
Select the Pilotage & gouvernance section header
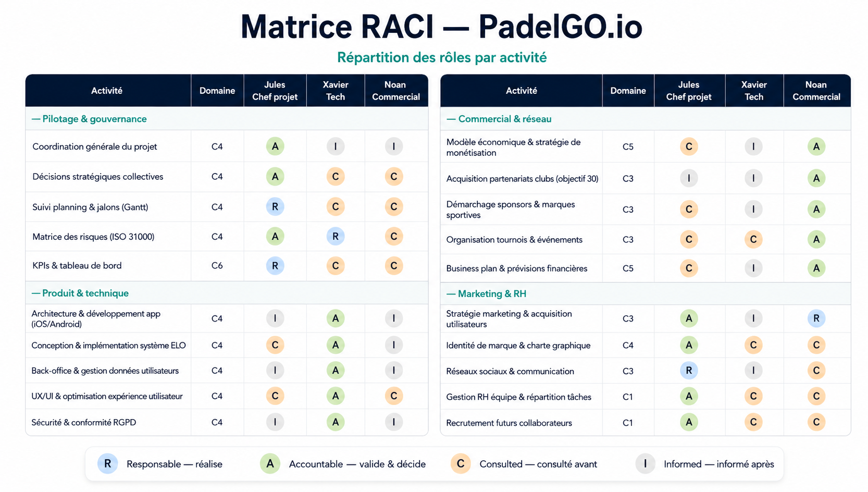(227, 119)
